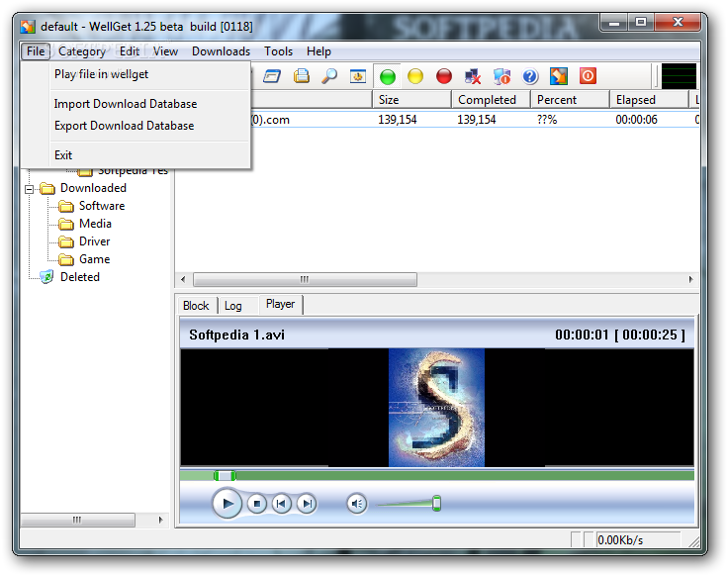Screen dimensions: 728x576
Task: Sort by the Elapsed column header
Action: tap(649, 100)
